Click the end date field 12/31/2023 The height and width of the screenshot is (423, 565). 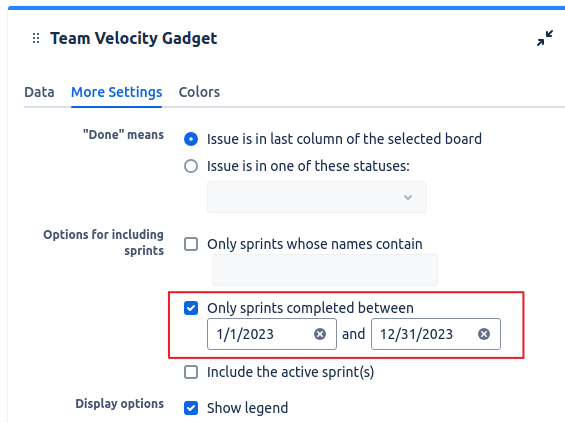coord(436,334)
